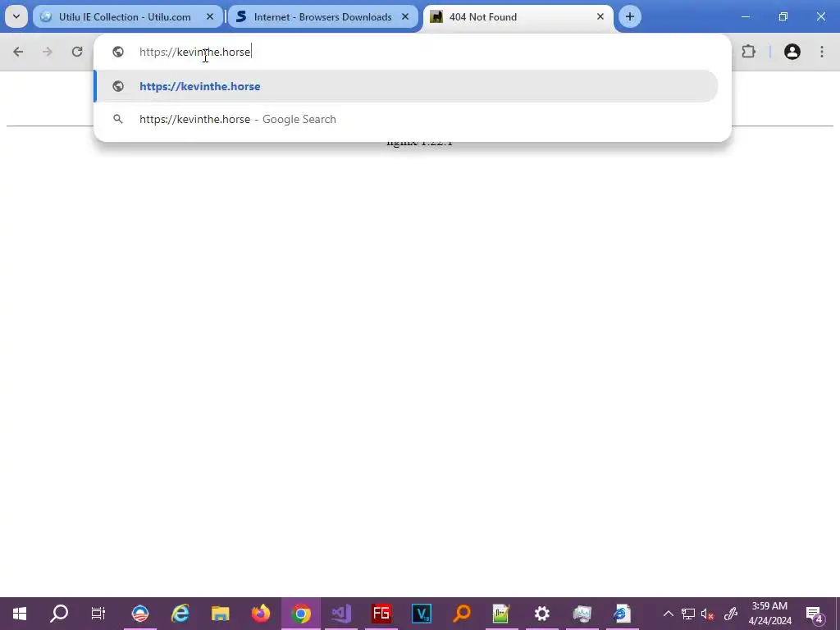Click globe icon in address bar
This screenshot has height=630, width=840.
click(118, 52)
